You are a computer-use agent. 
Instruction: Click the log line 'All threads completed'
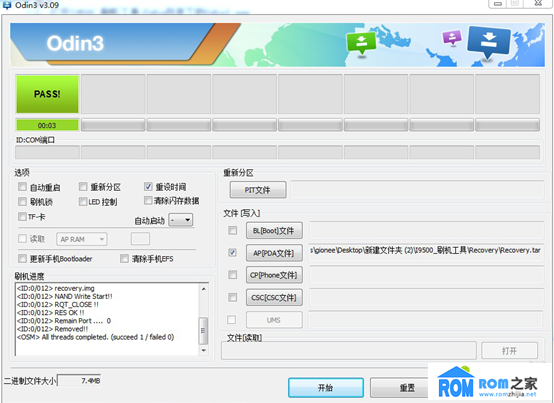(x=95, y=337)
